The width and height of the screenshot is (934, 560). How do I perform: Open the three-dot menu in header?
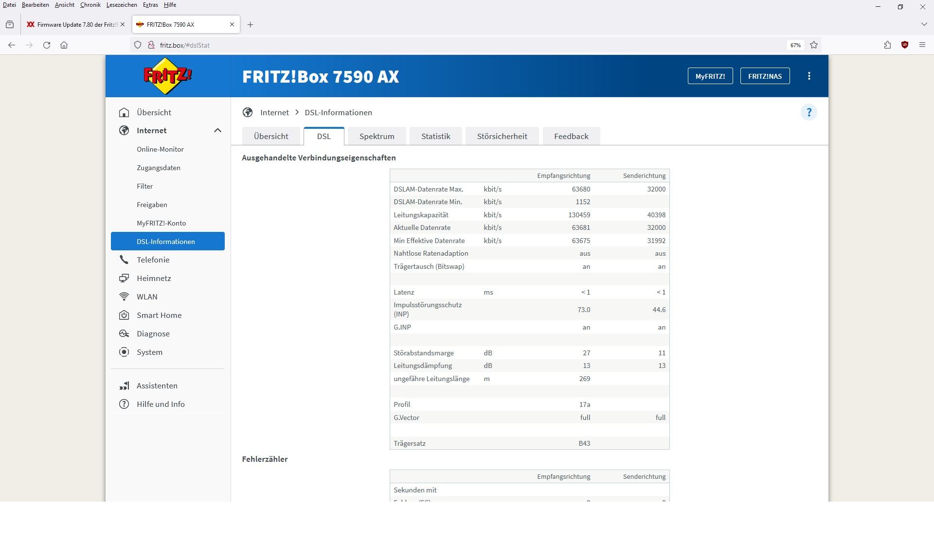point(809,76)
